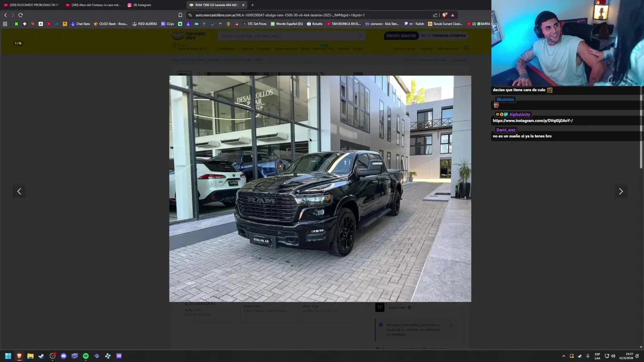This screenshot has width=644, height=362.
Task: Open Spotify from the taskbar
Action: 86,356
